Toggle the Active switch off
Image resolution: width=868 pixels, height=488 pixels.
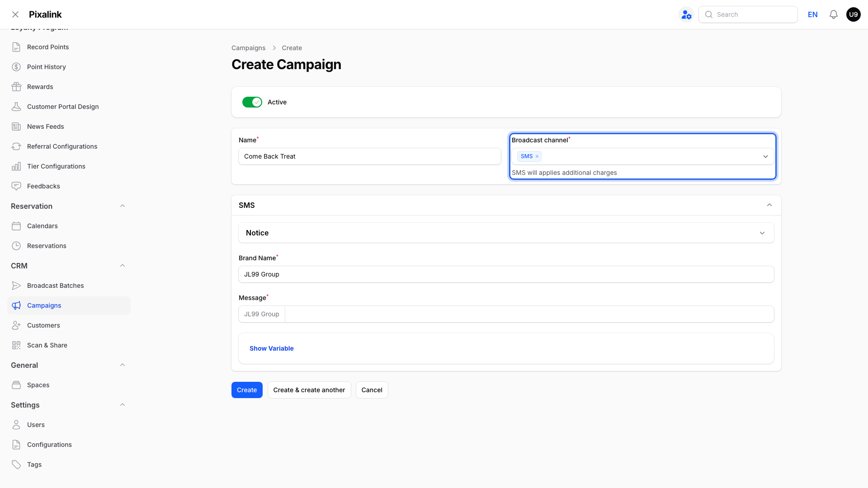pyautogui.click(x=252, y=102)
